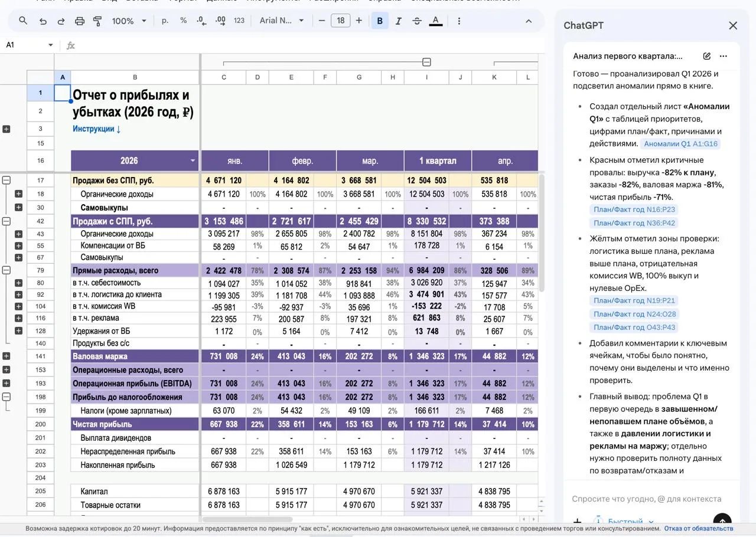Expand the row 30 Самовыкупы group
The image size is (756, 537).
click(x=18, y=208)
